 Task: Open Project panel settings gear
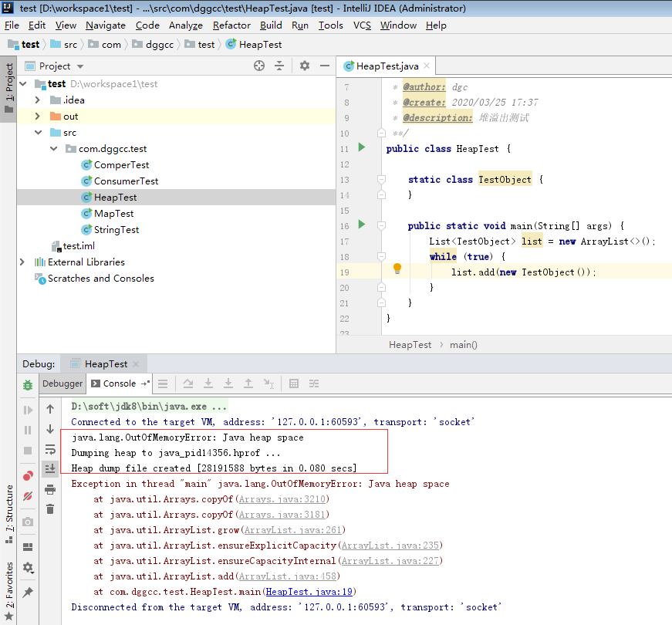point(304,66)
